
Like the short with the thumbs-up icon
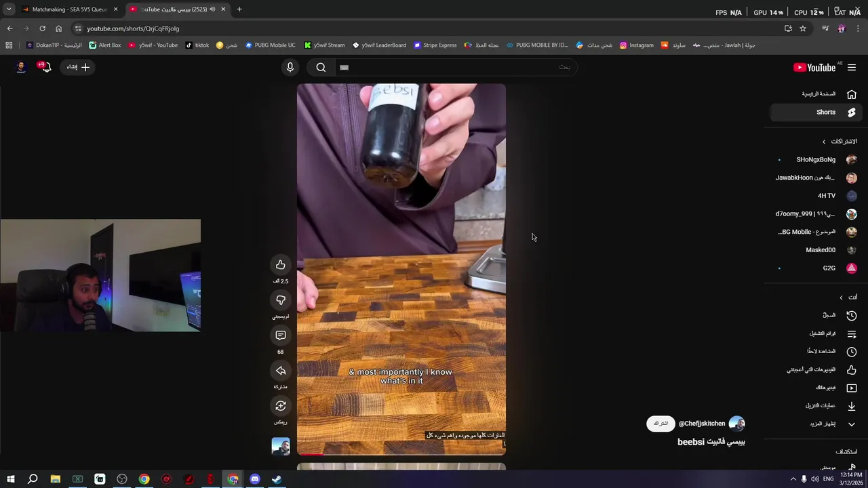click(281, 264)
